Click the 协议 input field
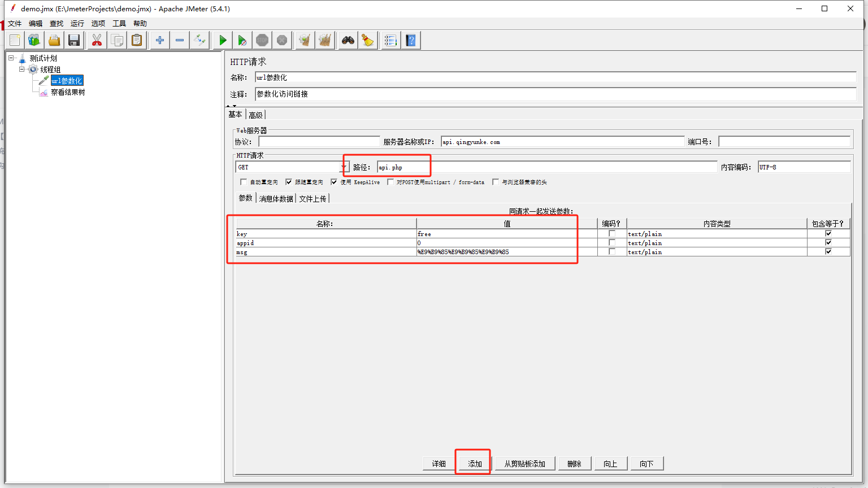The image size is (868, 488). [319, 142]
